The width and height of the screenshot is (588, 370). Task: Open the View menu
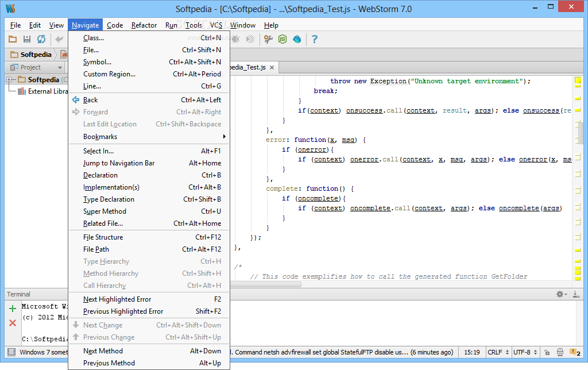(x=56, y=25)
